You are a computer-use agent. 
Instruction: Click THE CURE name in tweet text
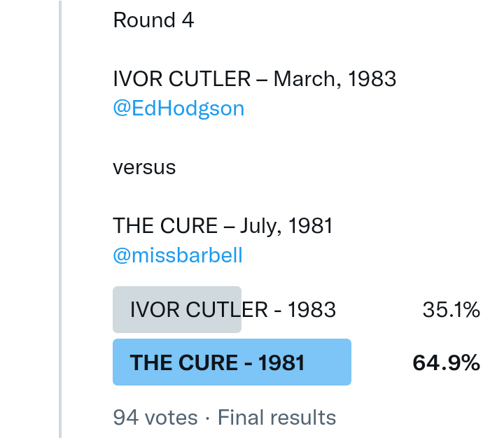tap(164, 226)
